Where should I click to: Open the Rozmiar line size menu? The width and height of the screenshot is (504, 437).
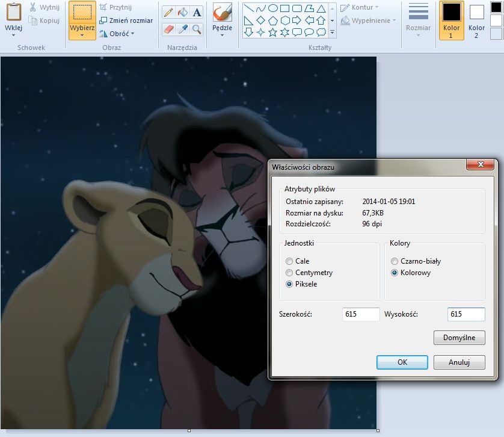click(418, 20)
